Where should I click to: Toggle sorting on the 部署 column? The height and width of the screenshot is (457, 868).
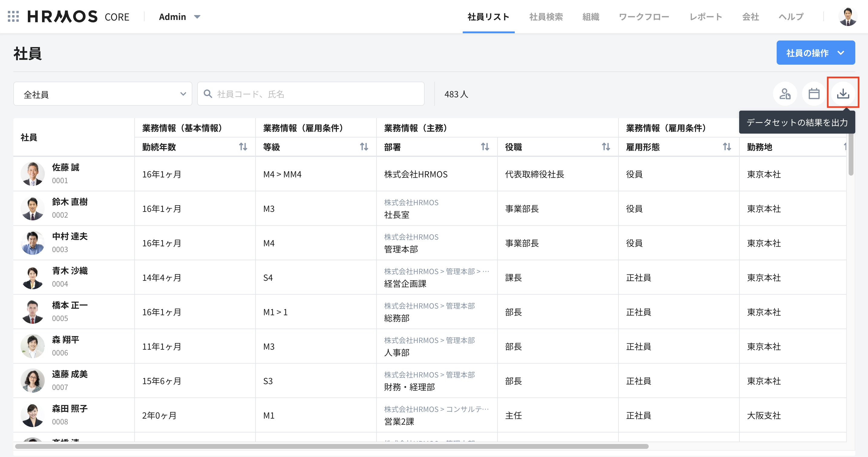coord(485,147)
